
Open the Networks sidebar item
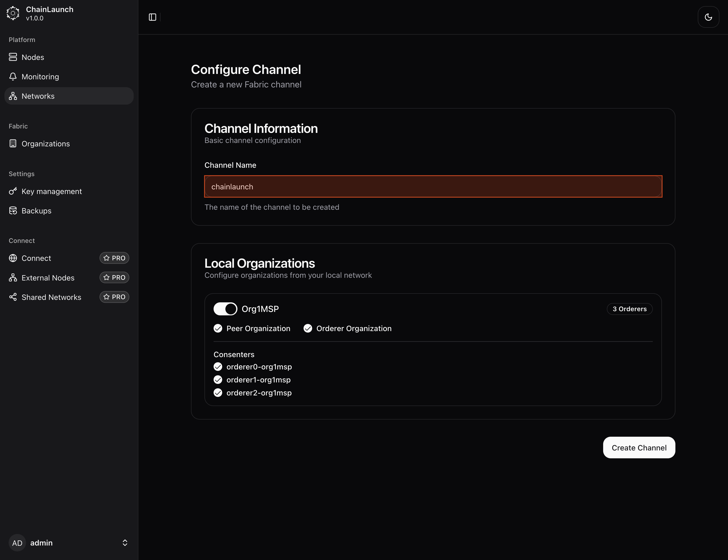pyautogui.click(x=38, y=96)
